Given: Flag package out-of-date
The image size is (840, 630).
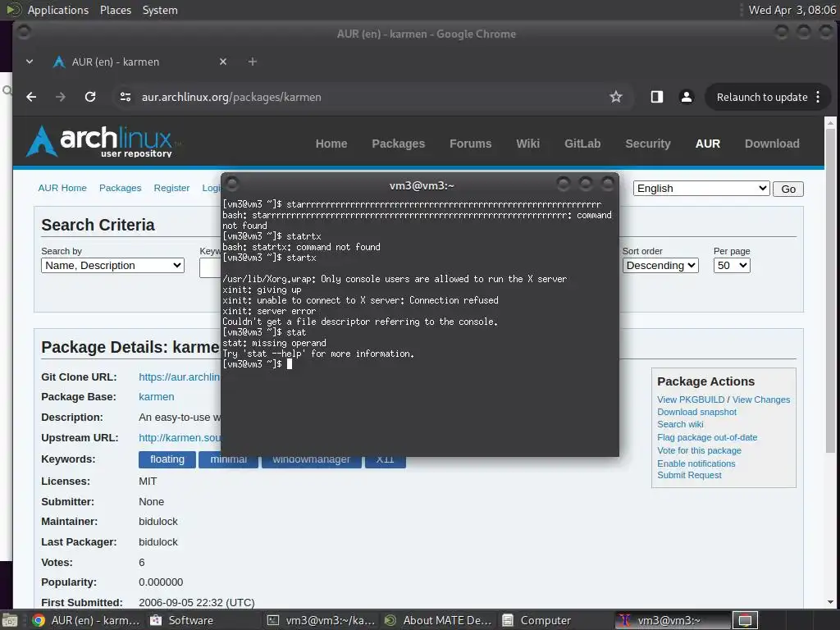Looking at the screenshot, I should coord(707,438).
